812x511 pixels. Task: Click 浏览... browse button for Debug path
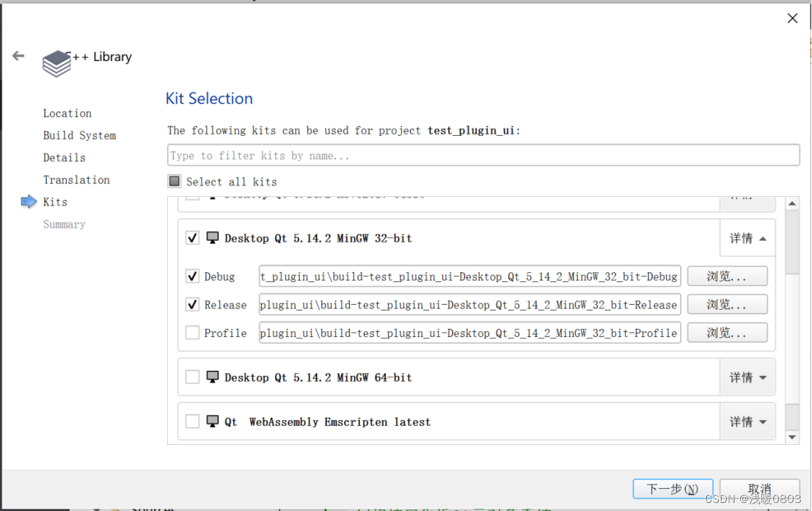[x=727, y=276]
